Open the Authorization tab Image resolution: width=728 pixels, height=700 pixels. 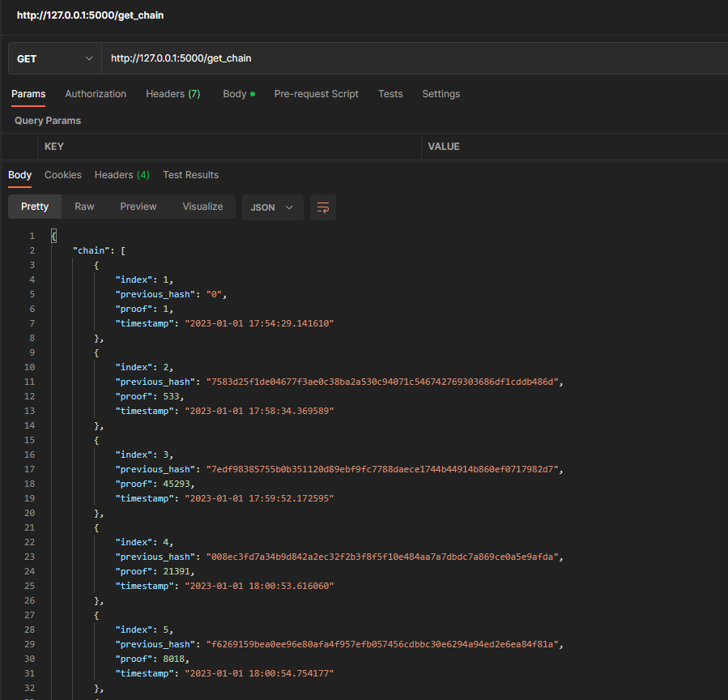(x=95, y=94)
